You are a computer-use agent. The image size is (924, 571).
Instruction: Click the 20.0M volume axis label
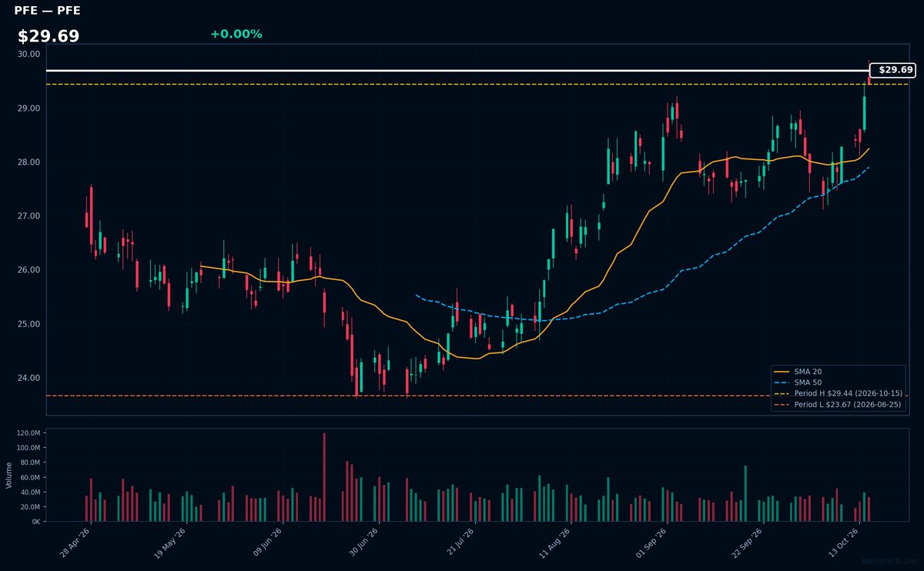[28, 506]
